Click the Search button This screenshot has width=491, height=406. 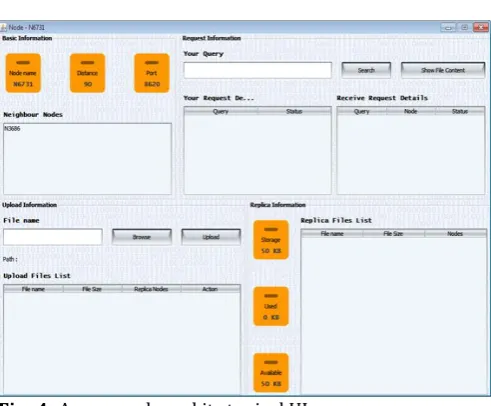[366, 70]
